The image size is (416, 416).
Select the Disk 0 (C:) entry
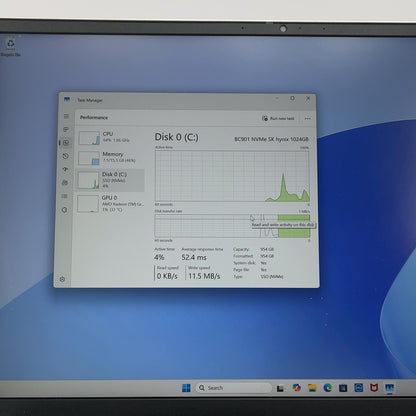(111, 180)
